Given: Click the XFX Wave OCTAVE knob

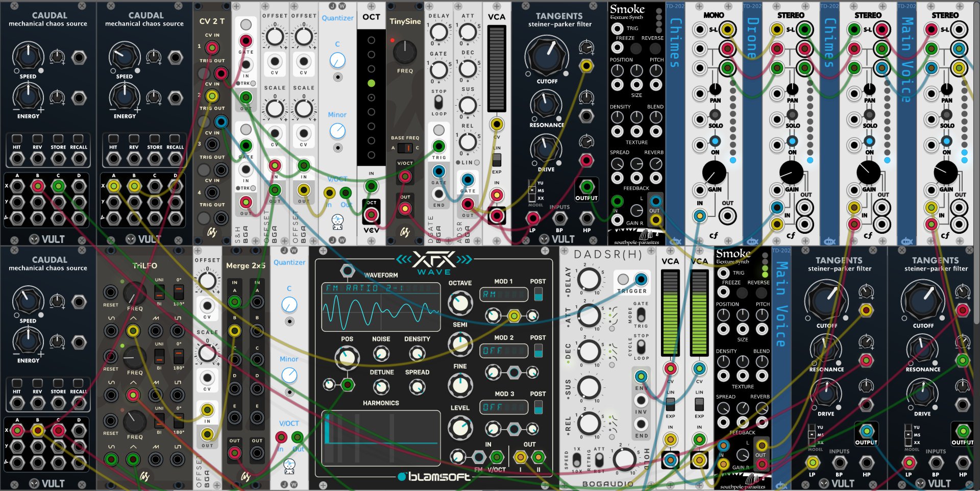Looking at the screenshot, I should point(460,302).
